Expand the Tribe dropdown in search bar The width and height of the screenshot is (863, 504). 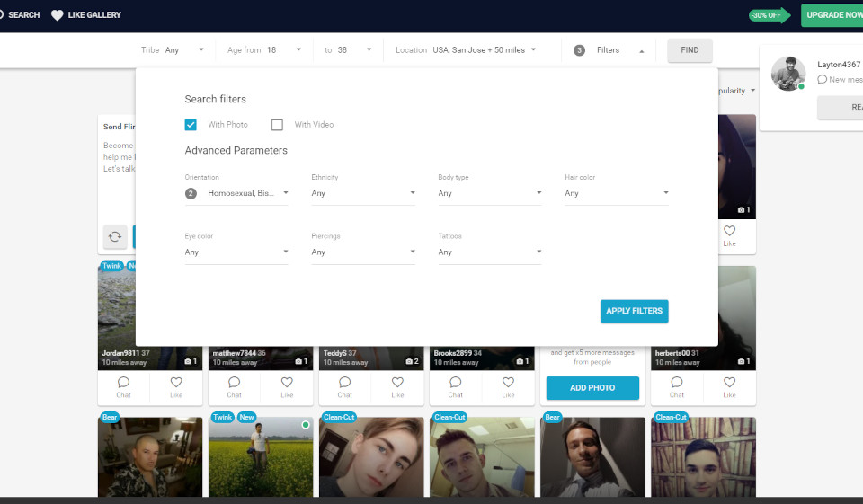click(x=184, y=50)
